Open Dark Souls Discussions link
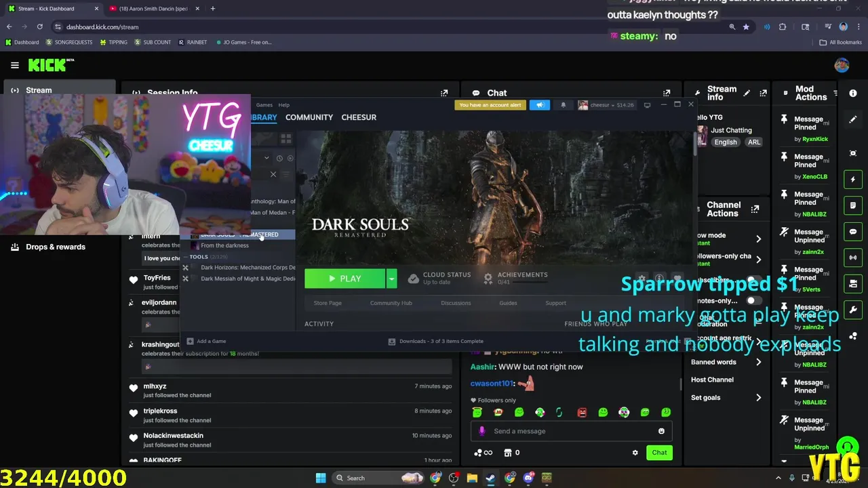Viewport: 868px width, 488px height. tap(456, 303)
